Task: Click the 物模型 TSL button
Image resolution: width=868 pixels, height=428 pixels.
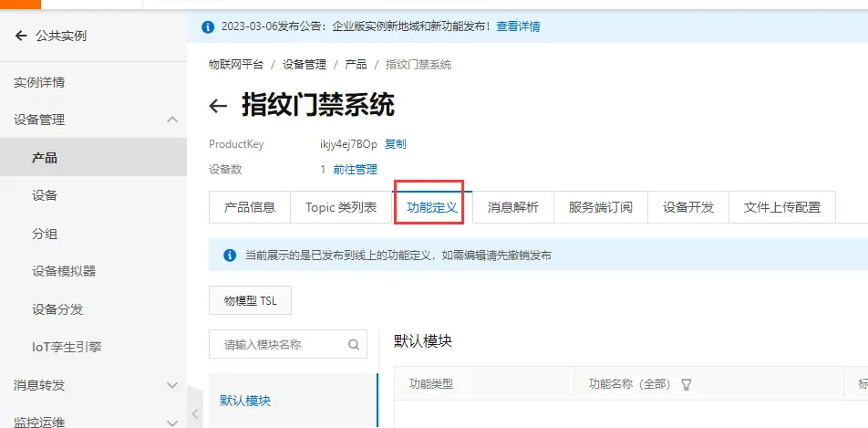Action: tap(250, 299)
